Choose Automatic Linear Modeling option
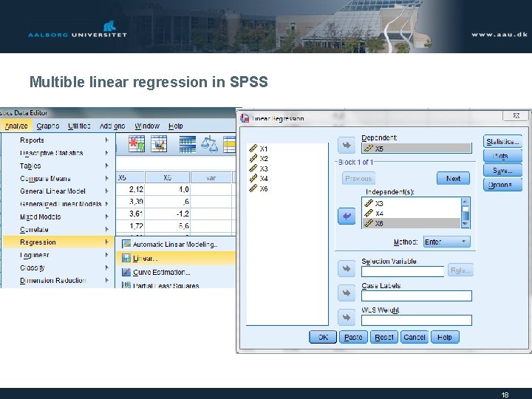 [x=175, y=245]
